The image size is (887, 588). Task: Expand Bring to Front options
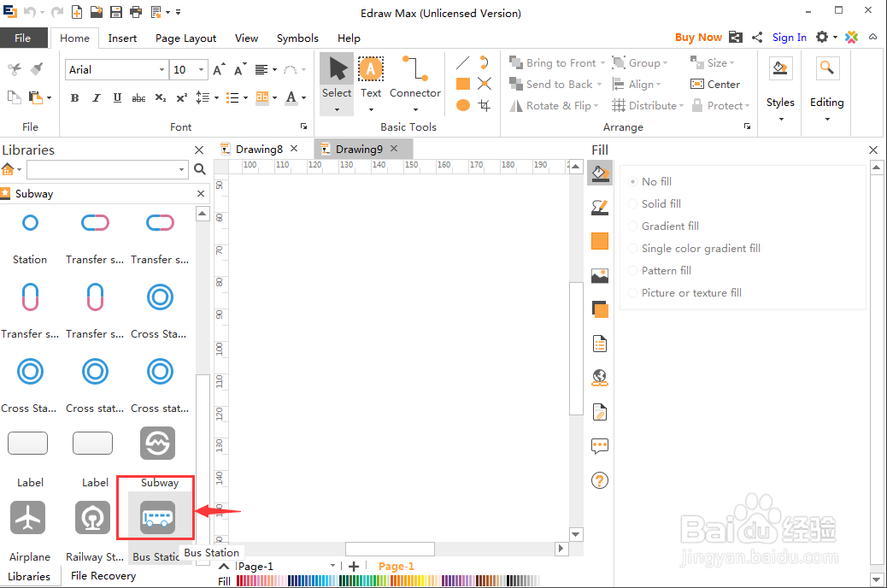tap(603, 63)
